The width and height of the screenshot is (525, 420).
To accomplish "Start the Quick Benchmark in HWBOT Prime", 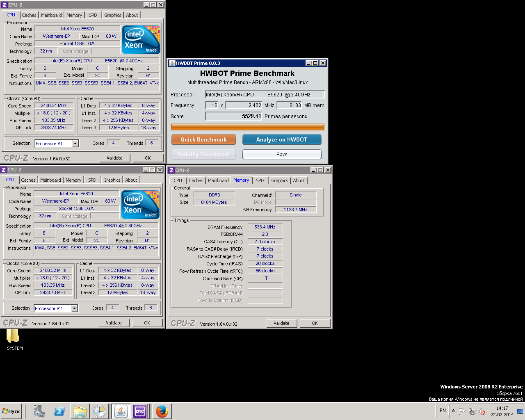I will pos(203,139).
